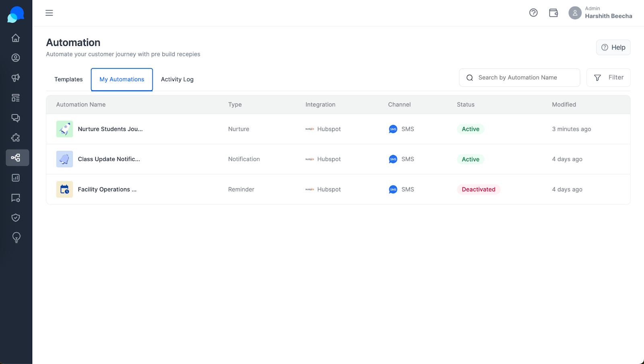This screenshot has height=364, width=644.
Task: Click Active status of Class Update row
Action: (471, 159)
